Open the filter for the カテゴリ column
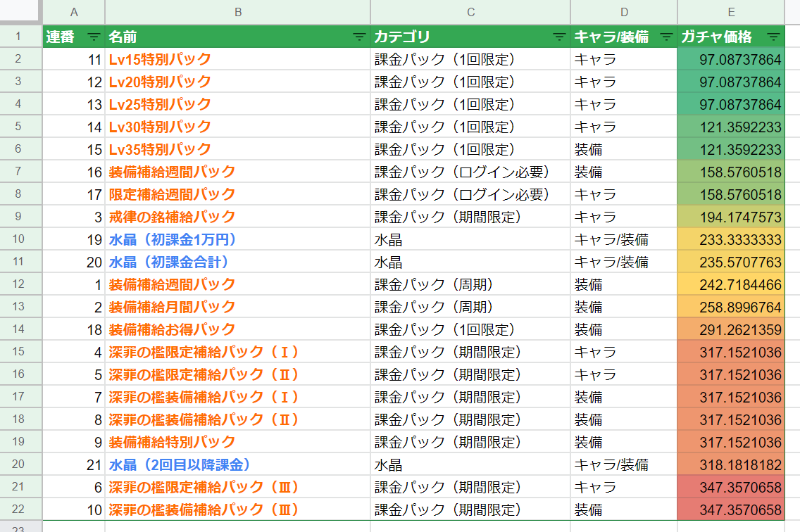Viewport: 800px width, 532px height. [557, 37]
